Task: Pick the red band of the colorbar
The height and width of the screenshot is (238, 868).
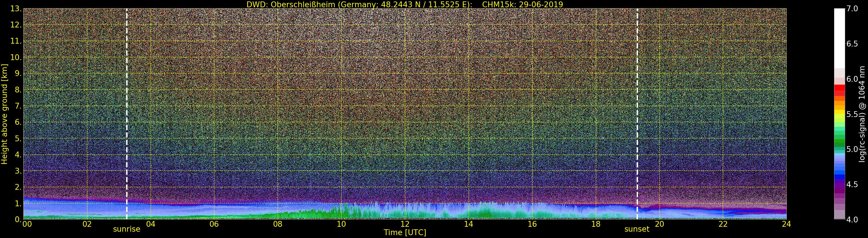Action: (x=839, y=90)
